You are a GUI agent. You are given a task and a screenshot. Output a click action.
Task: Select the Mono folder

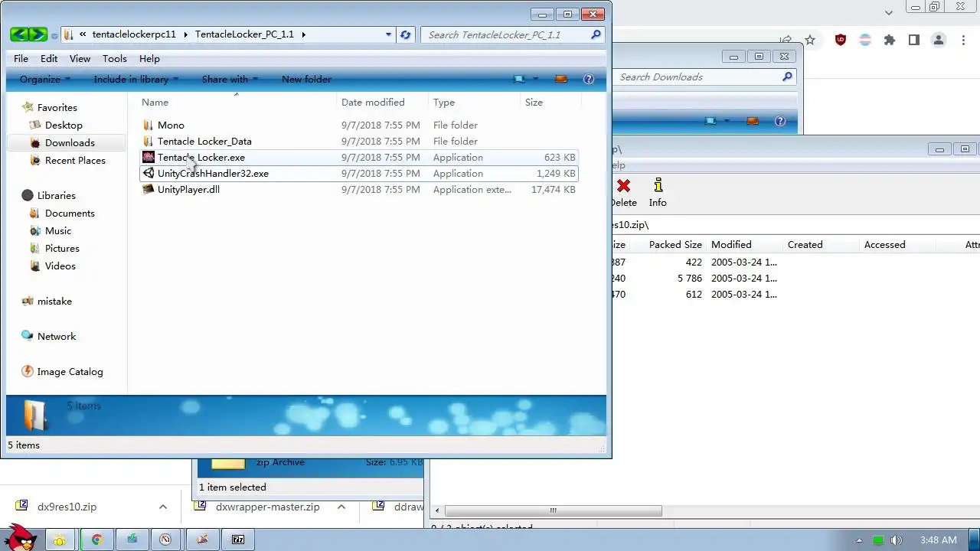click(171, 125)
